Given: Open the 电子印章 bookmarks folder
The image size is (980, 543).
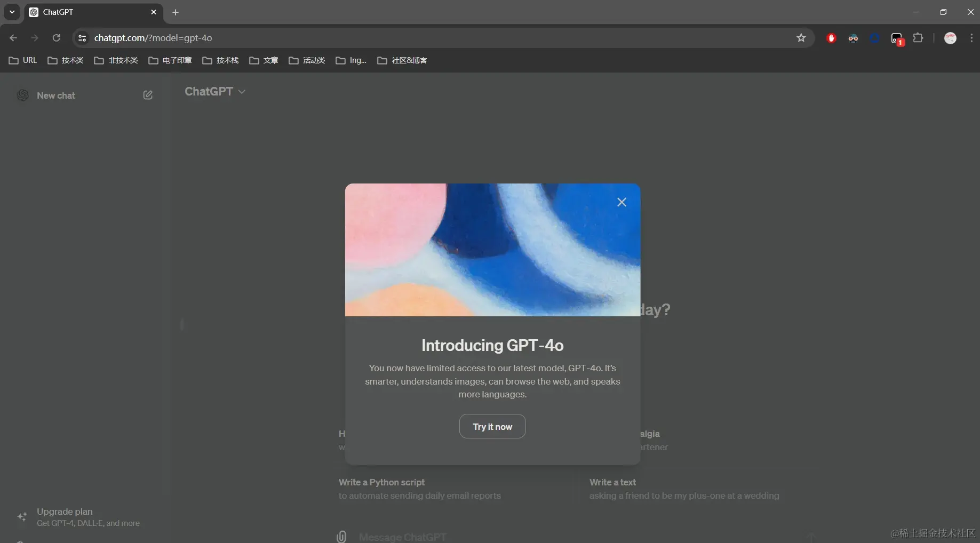Looking at the screenshot, I should (x=170, y=60).
